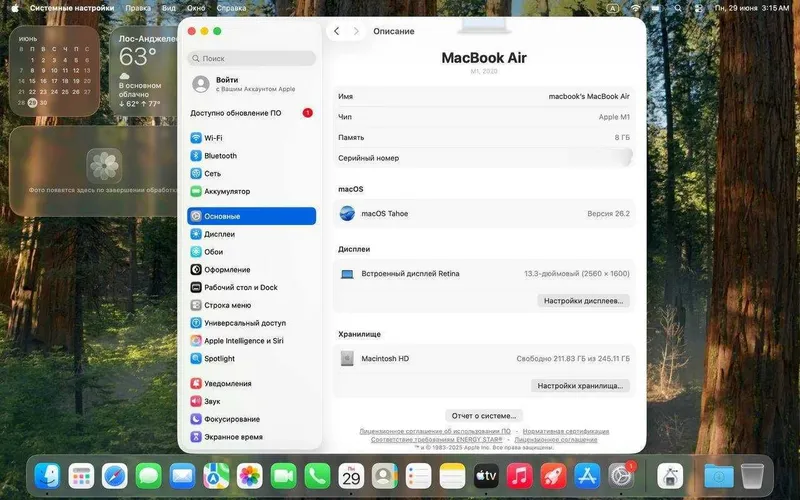The height and width of the screenshot is (500, 800).
Task: Open Control Center in menu bar
Action: pyautogui.click(x=698, y=8)
